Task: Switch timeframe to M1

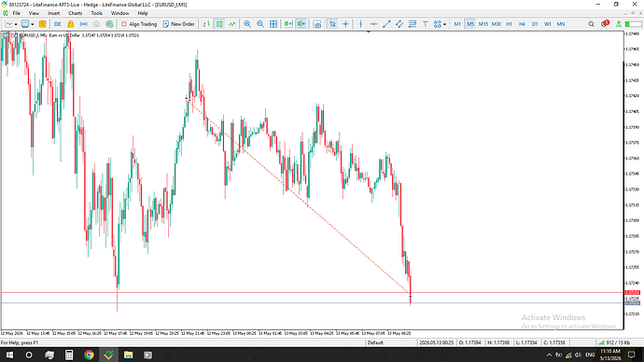Action: point(457,24)
